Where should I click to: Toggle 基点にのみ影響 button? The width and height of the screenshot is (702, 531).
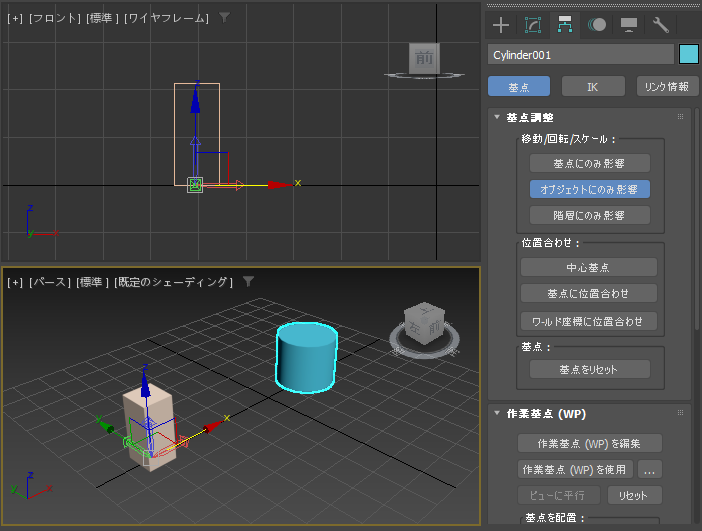click(x=590, y=163)
